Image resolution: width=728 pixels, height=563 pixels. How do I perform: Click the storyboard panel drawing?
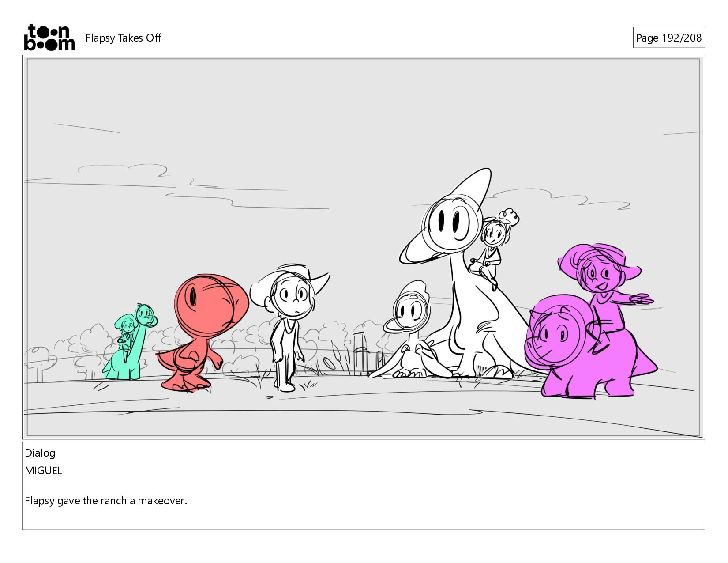[x=364, y=247]
